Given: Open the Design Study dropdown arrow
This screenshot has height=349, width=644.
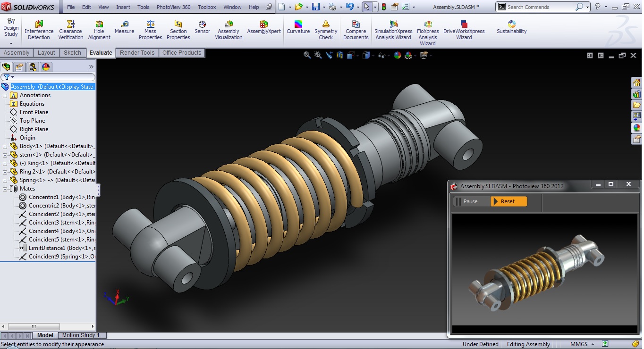Looking at the screenshot, I should [x=11, y=43].
